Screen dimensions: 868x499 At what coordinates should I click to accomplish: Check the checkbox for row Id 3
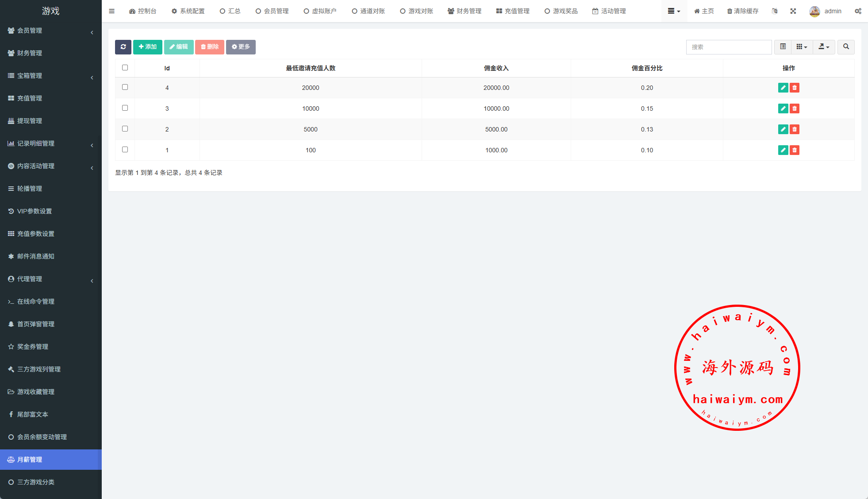click(x=125, y=108)
